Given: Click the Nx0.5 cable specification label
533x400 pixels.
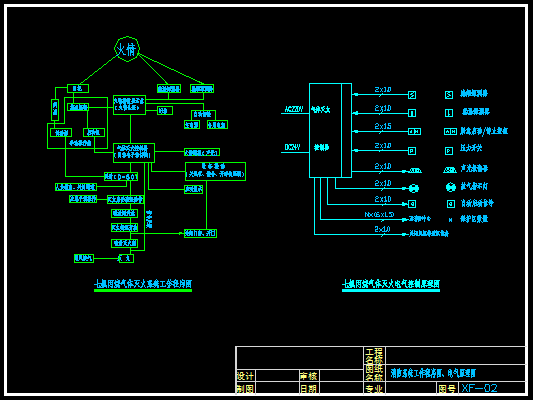Looking at the screenshot, I should [379, 214].
